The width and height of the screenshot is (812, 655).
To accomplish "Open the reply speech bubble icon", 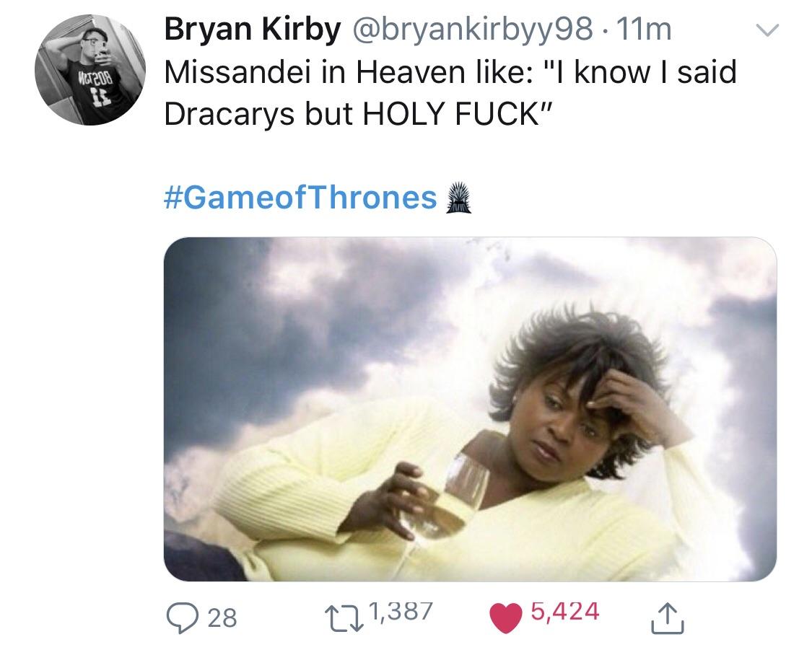I will point(183,618).
